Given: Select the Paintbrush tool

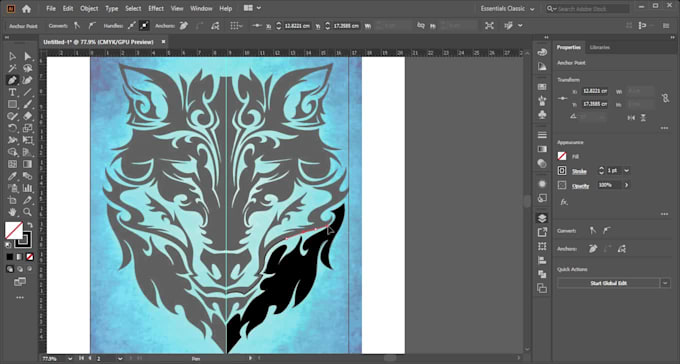Looking at the screenshot, I should (28, 104).
